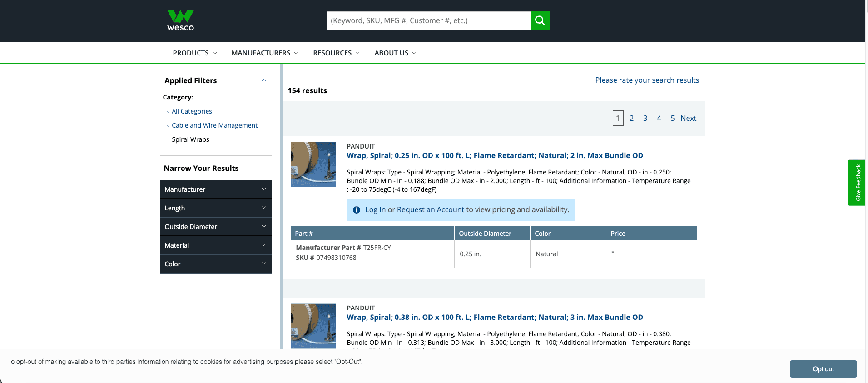Screen dimensions: 868x383
Task: Go to results page 5
Action: click(673, 118)
